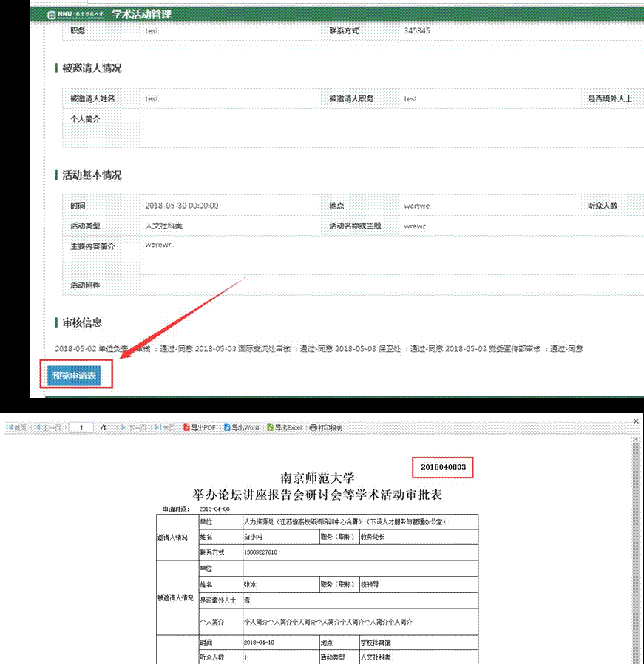
Task: Click the page number input field
Action: point(81,427)
